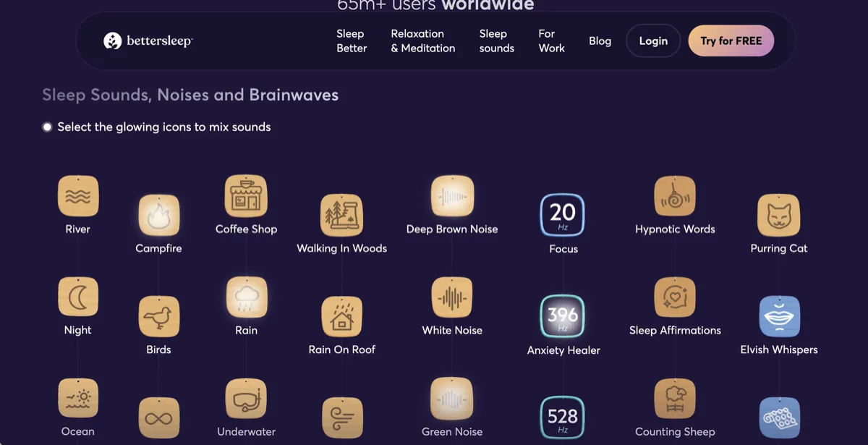Open the Sleep sounds menu

(x=496, y=41)
